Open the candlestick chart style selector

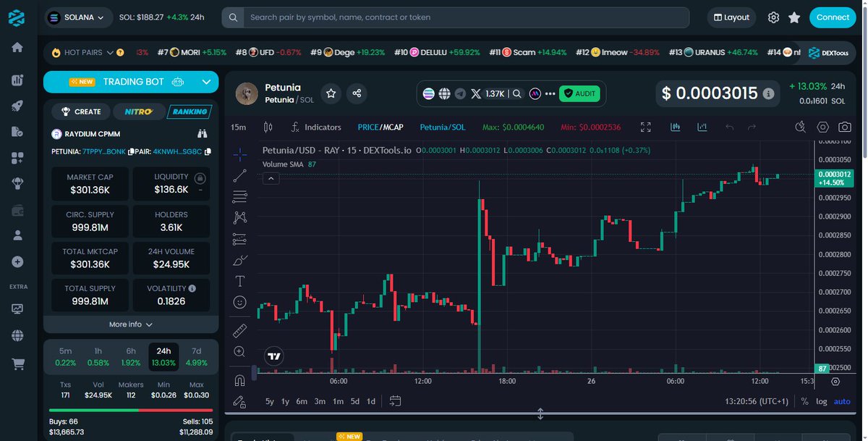tap(268, 127)
